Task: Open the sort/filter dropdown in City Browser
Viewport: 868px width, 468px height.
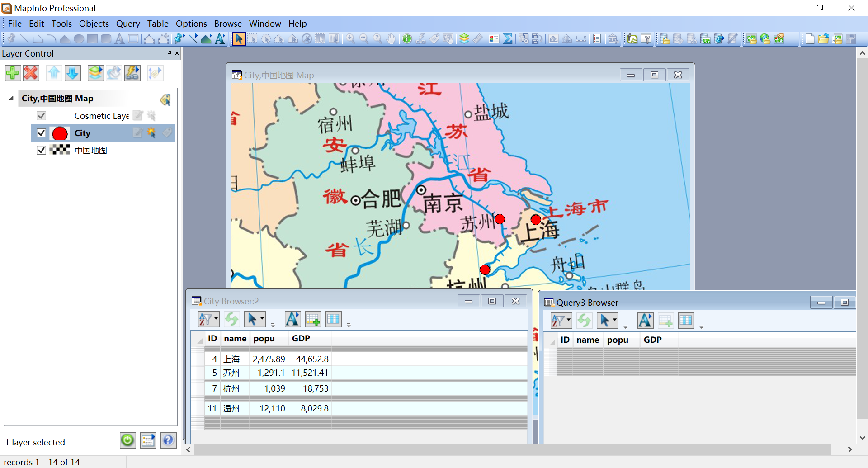Action: coord(208,319)
